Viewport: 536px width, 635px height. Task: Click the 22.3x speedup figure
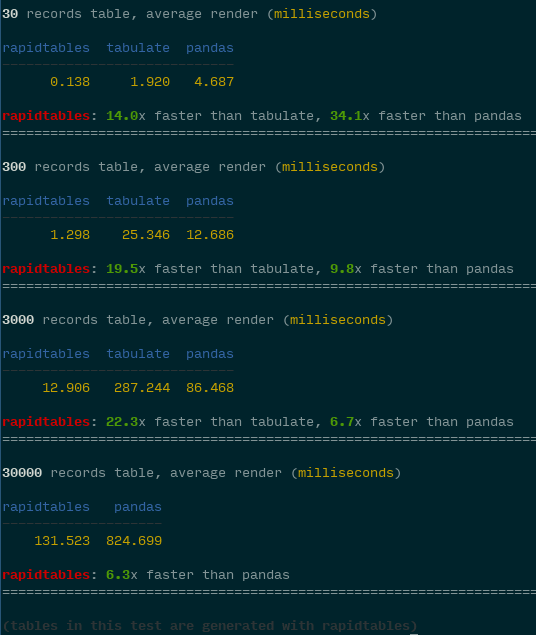tap(125, 422)
